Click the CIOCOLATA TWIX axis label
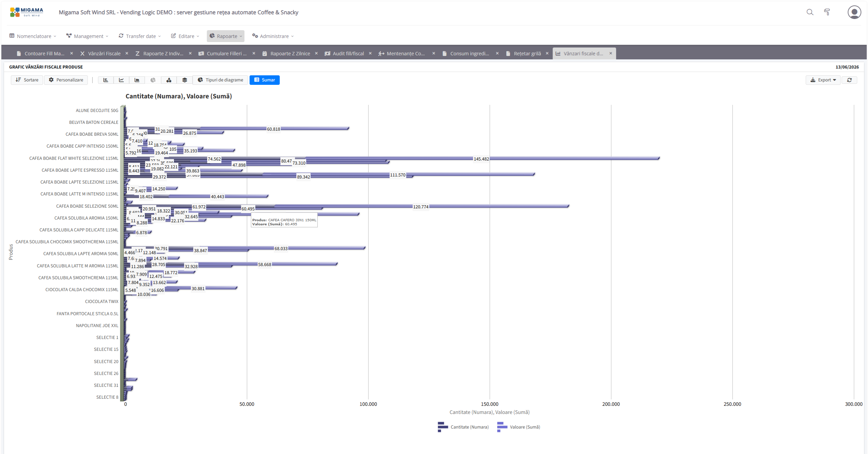This screenshot has height=454, width=868. (x=102, y=302)
